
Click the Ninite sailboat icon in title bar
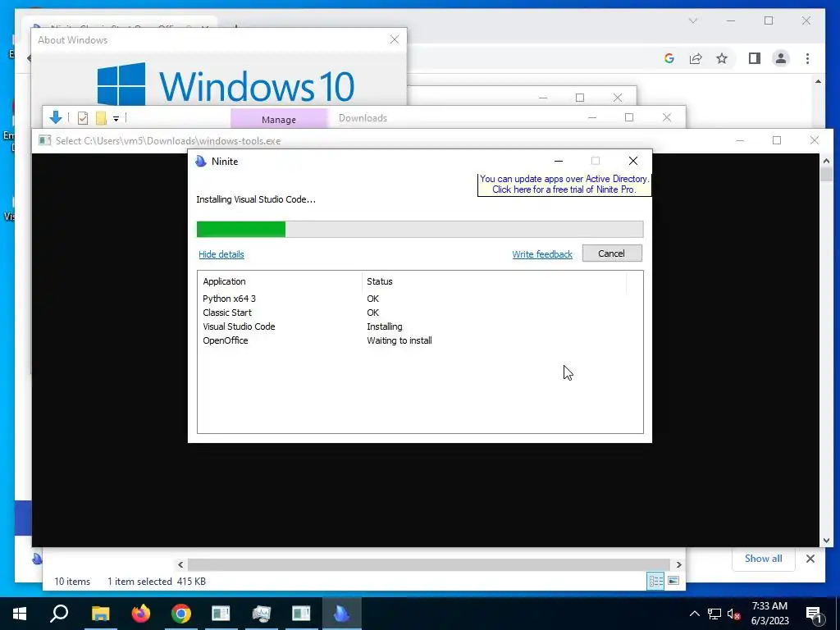[x=201, y=162]
